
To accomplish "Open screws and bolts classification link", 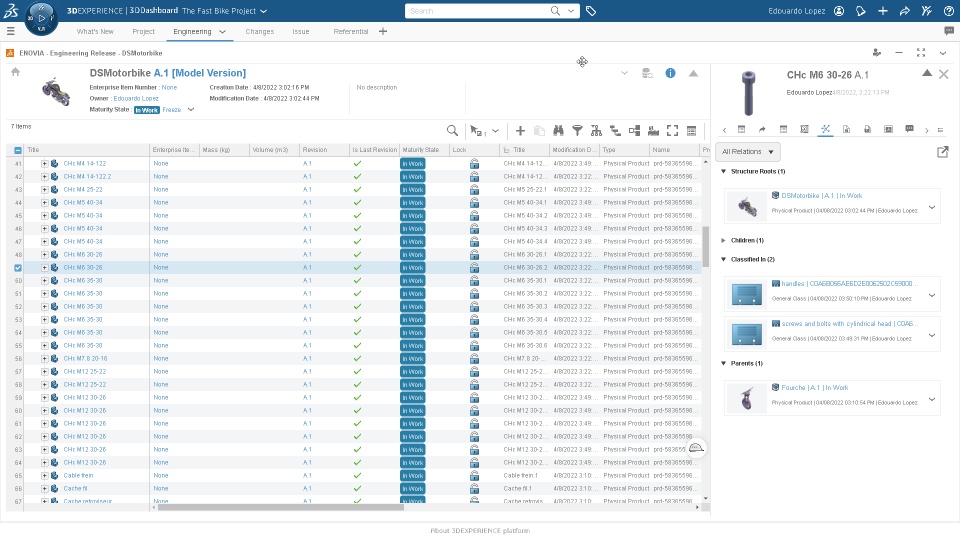I will point(848,324).
